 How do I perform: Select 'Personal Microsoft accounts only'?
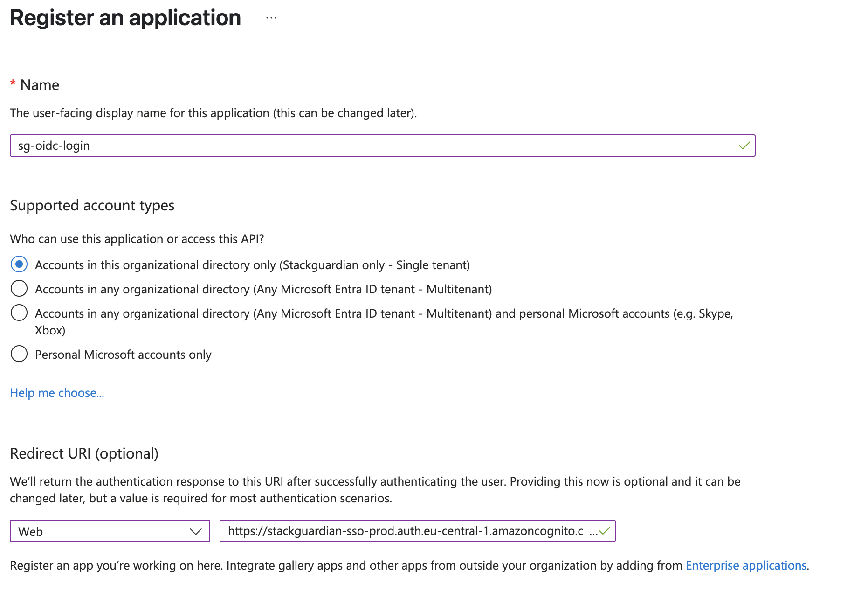coord(19,354)
